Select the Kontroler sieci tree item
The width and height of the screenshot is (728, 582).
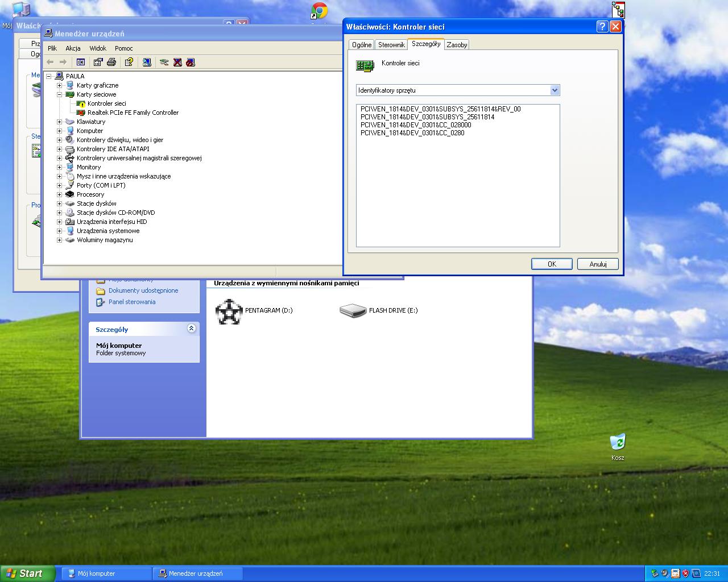coord(107,103)
